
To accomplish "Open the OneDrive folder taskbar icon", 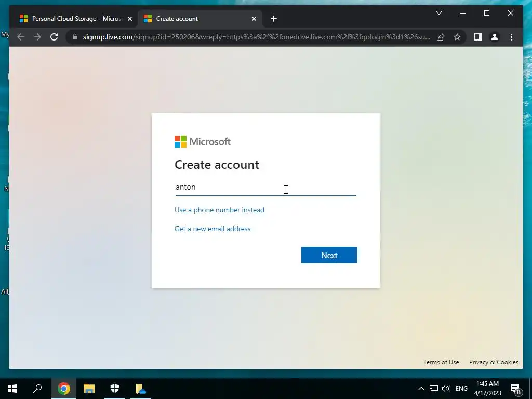I will pos(140,389).
